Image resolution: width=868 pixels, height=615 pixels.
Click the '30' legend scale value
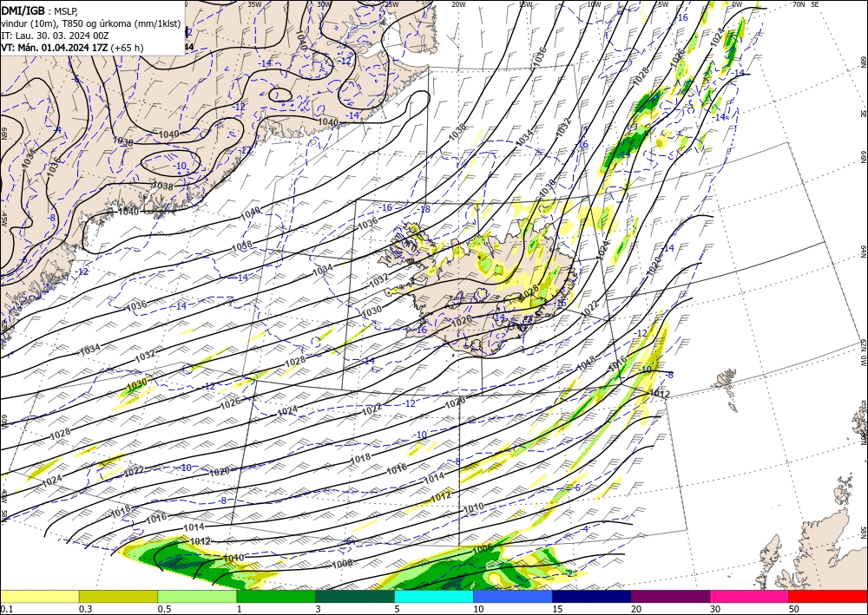coord(715,609)
